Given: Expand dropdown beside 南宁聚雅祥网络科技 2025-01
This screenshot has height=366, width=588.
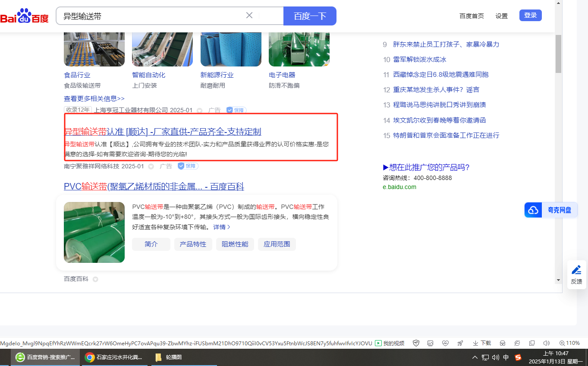Looking at the screenshot, I should point(151,167).
